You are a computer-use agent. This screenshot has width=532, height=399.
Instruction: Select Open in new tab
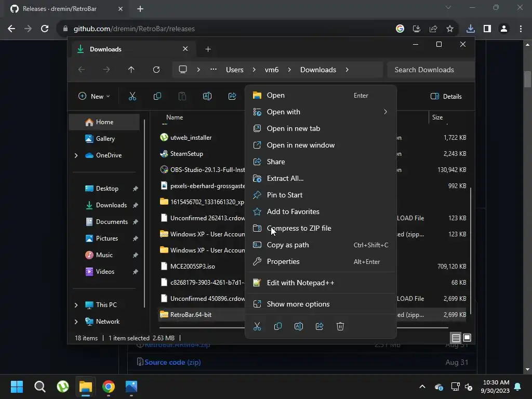[x=321, y=129]
